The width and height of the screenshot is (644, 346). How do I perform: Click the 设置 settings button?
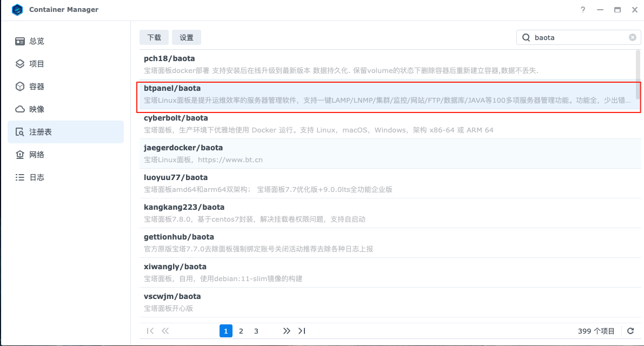point(187,37)
